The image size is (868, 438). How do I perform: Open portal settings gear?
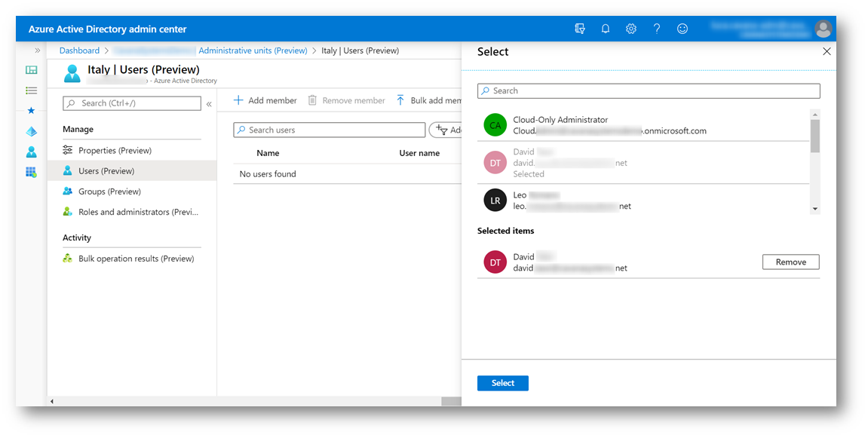tap(631, 29)
